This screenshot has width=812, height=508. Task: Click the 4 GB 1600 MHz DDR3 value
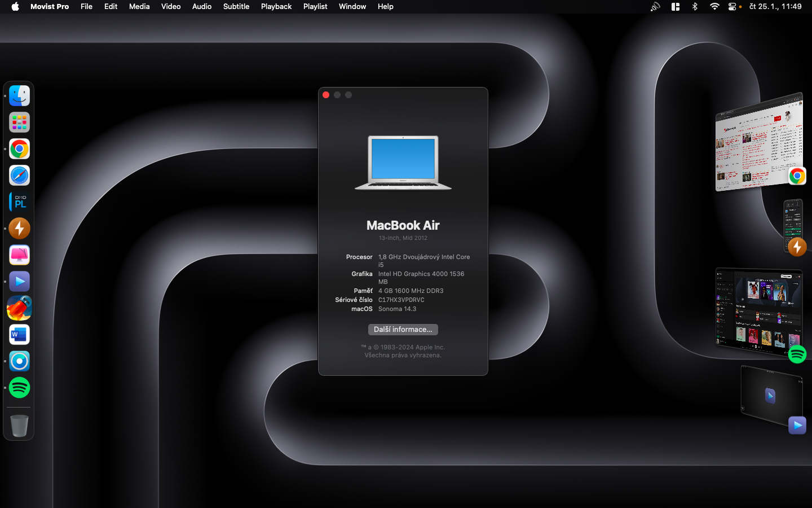[x=411, y=291]
